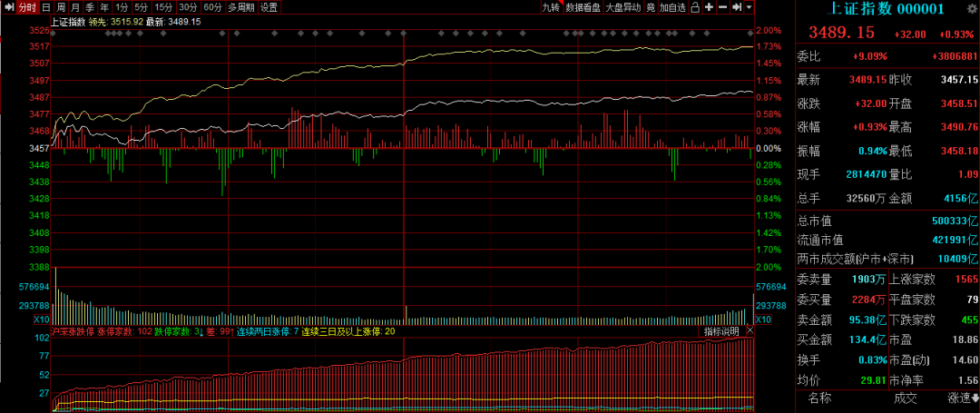This screenshot has height=413, width=980.
Task: Click the 涨停家数: 102 label
Action: [124, 331]
